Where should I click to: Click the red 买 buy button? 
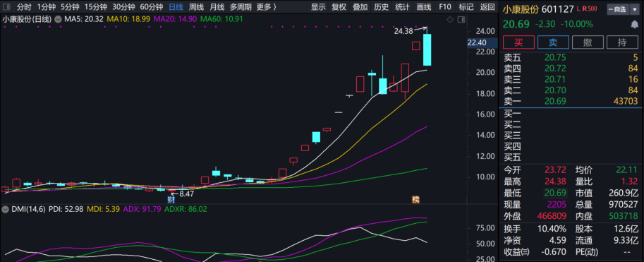(x=518, y=42)
